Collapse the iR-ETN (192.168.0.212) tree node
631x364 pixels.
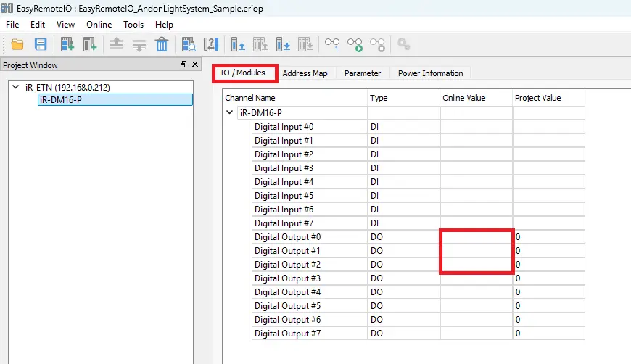[x=16, y=87]
